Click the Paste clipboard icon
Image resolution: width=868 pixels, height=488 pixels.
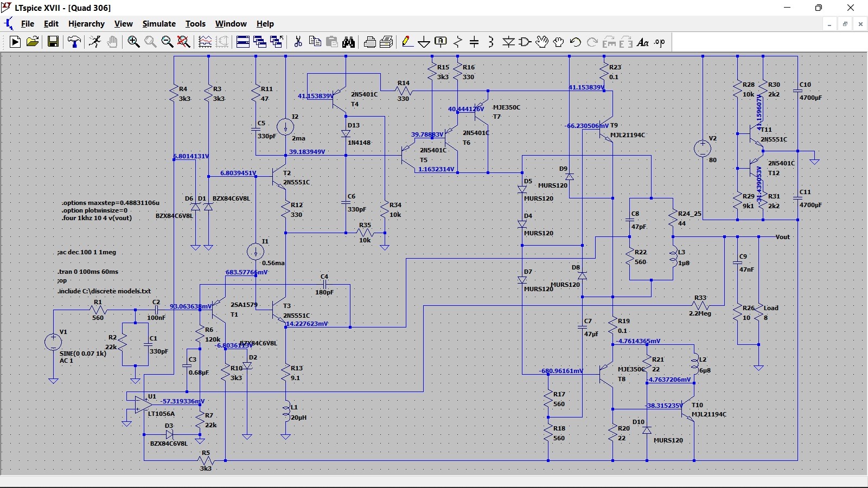pyautogui.click(x=332, y=42)
